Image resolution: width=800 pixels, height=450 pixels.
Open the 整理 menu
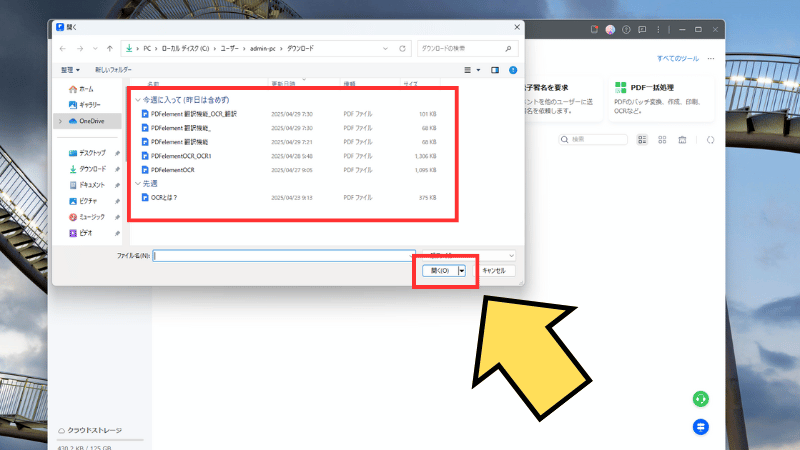70,70
